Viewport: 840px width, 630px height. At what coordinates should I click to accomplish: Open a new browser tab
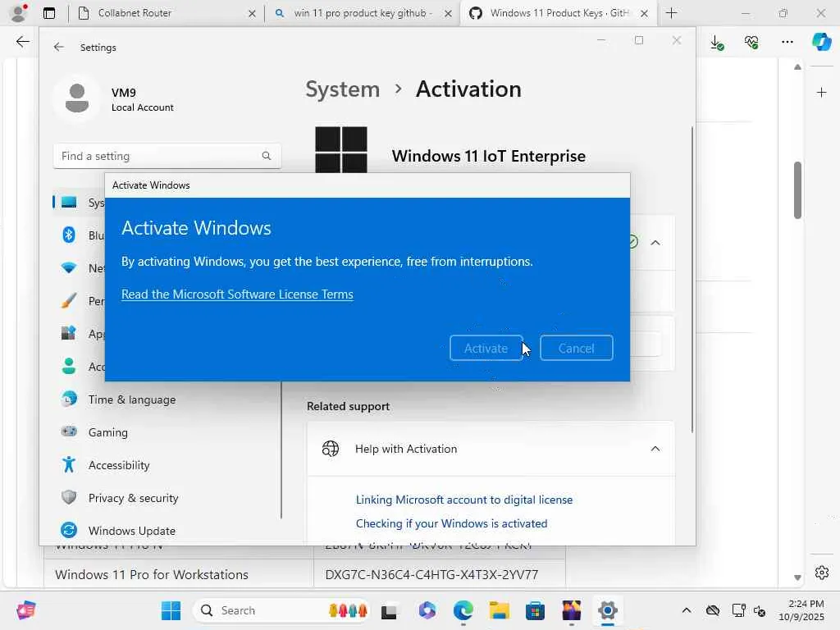click(x=671, y=13)
